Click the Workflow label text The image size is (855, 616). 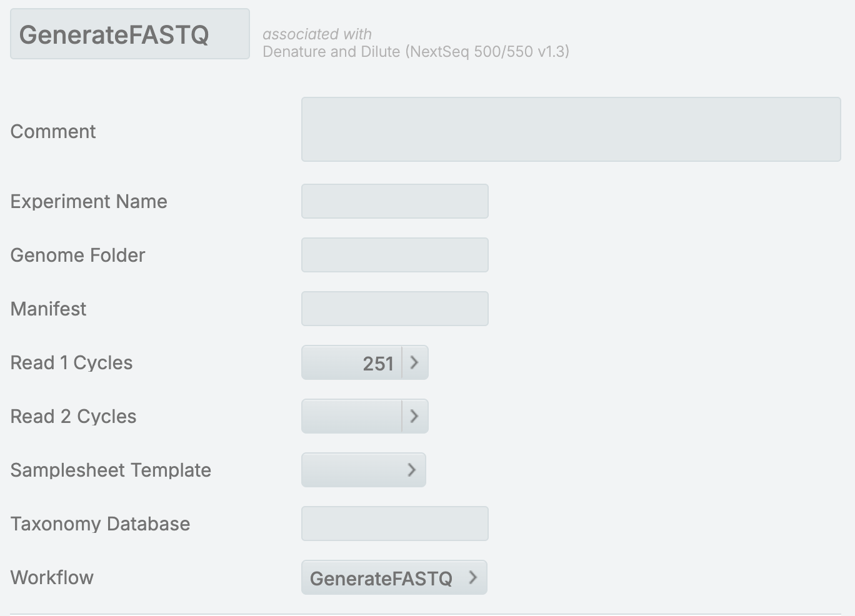52,577
